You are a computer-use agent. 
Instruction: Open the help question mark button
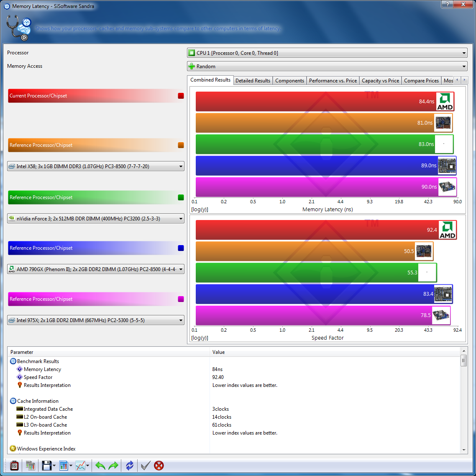pos(447,4)
